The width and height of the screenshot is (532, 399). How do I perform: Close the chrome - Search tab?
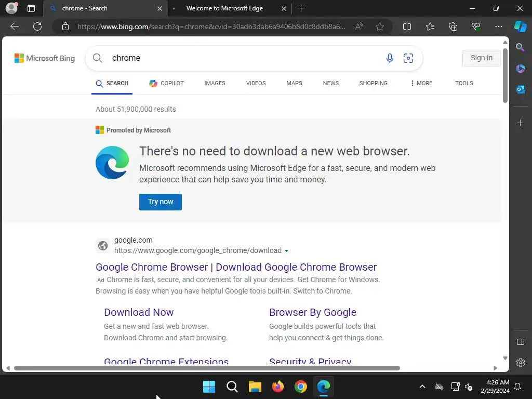[x=159, y=8]
